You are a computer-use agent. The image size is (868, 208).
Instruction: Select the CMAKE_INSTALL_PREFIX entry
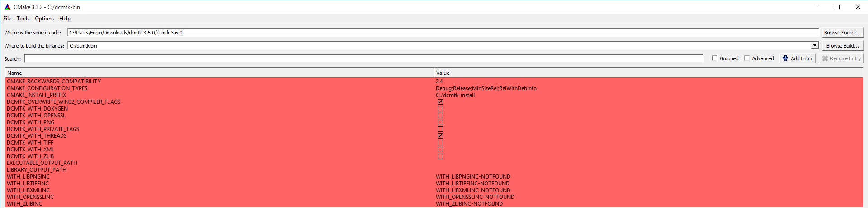pyautogui.click(x=36, y=95)
